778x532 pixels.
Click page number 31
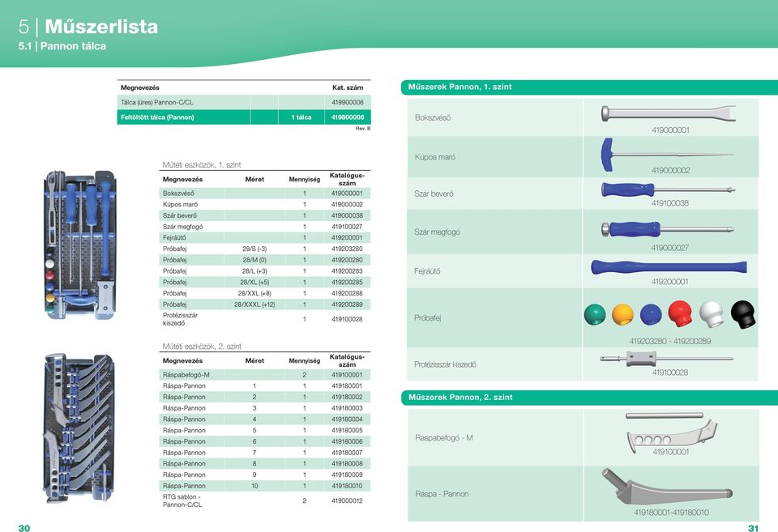click(753, 528)
